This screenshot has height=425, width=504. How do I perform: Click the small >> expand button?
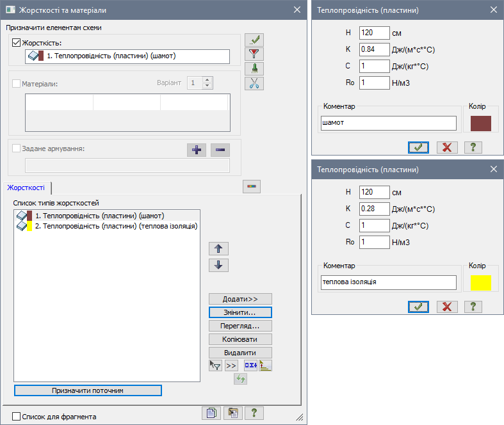tap(231, 365)
